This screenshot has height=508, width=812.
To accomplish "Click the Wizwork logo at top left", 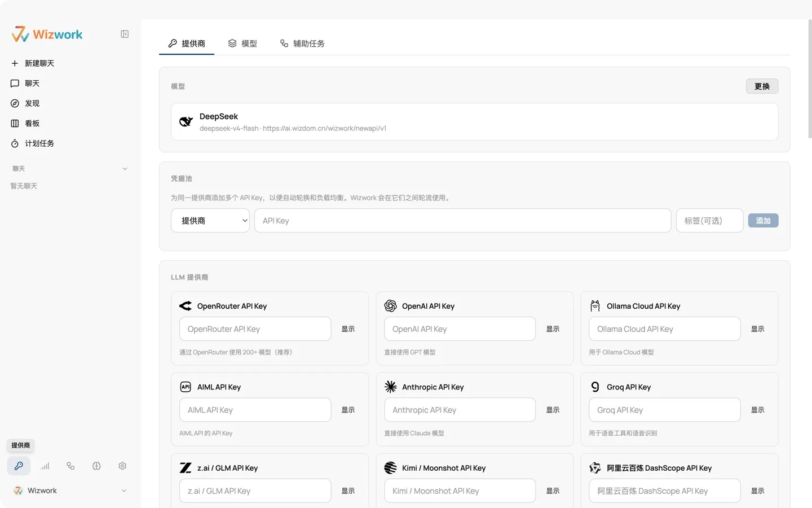I will coord(47,34).
